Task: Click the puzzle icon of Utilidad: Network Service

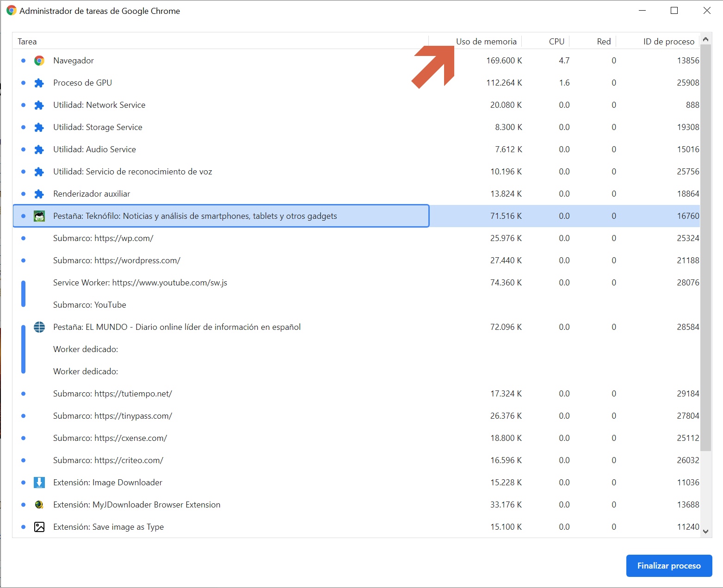Action: [x=39, y=105]
